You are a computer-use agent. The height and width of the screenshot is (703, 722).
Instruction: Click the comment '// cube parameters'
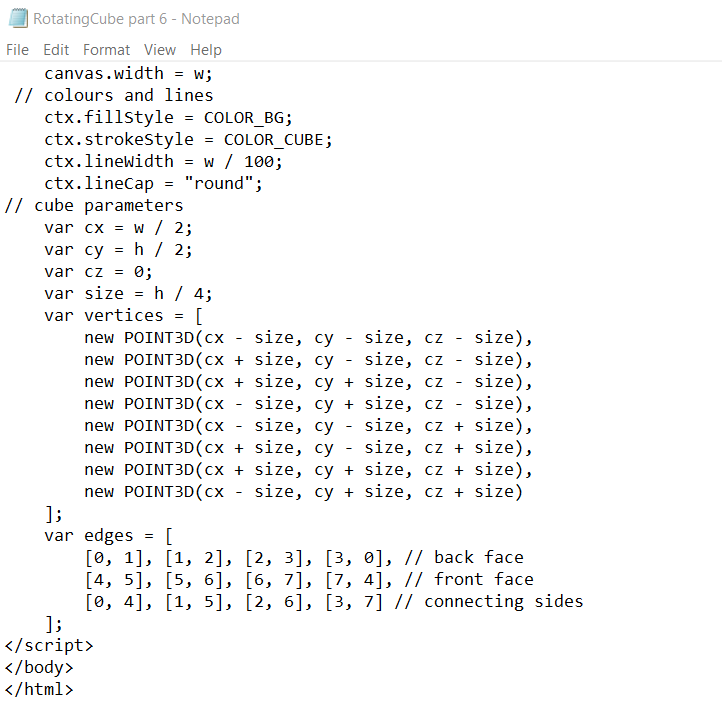pyautogui.click(x=94, y=206)
